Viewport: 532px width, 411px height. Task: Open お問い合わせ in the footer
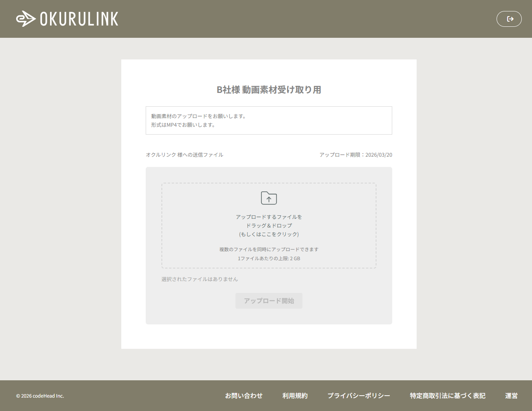[244, 396]
